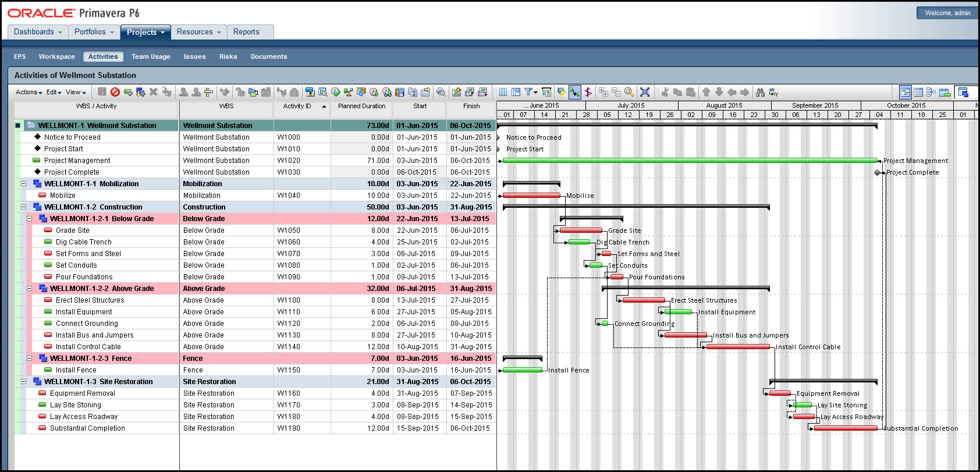Open the Edit dropdown menu
The width and height of the screenshot is (980, 472).
(x=54, y=92)
